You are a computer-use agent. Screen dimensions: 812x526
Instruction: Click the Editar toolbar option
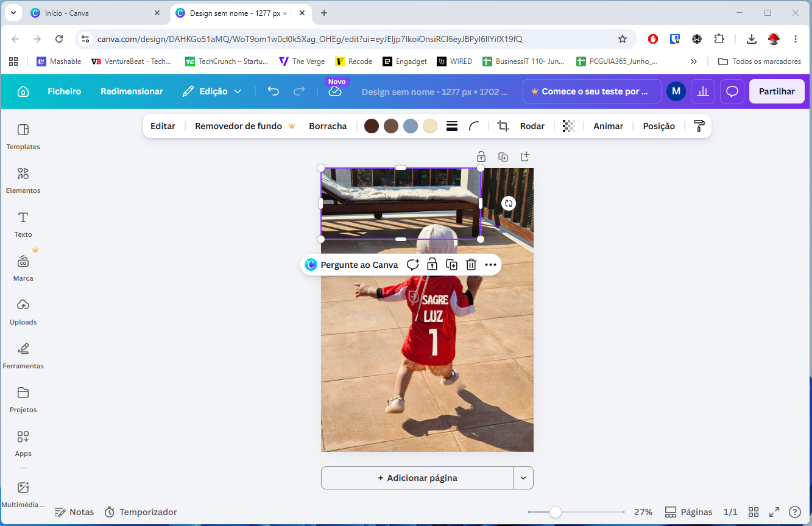click(x=163, y=126)
